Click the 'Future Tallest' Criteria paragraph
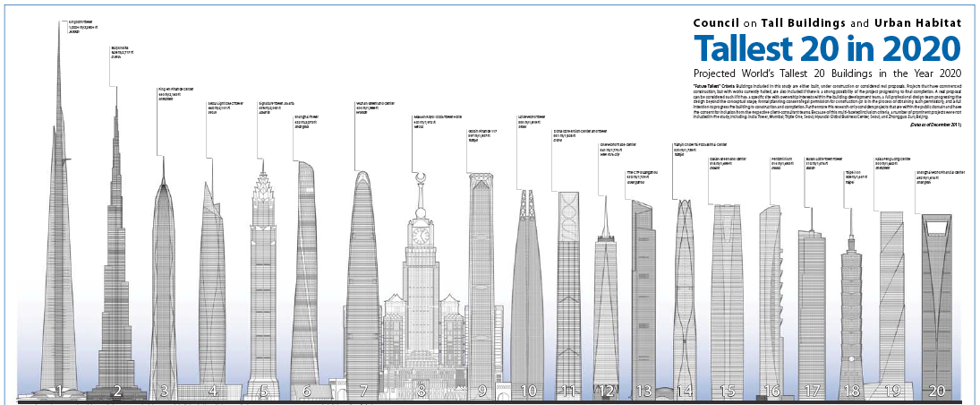Screen dimensions: 980x405 (x=827, y=100)
